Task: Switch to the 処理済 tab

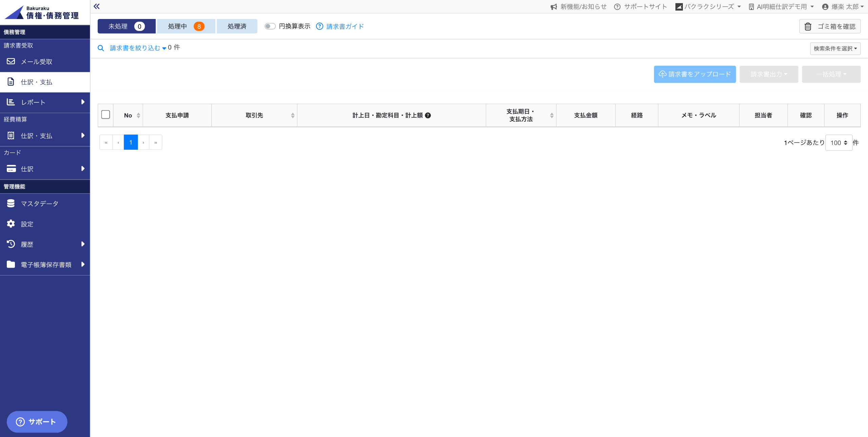Action: point(237,26)
